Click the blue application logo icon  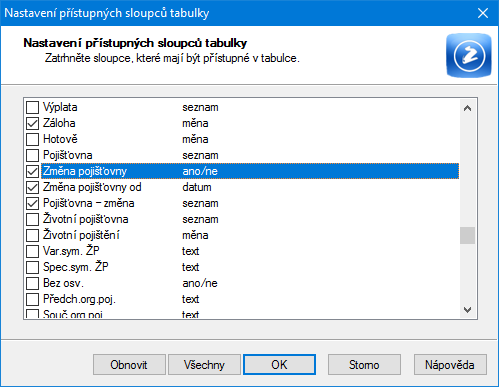point(469,55)
